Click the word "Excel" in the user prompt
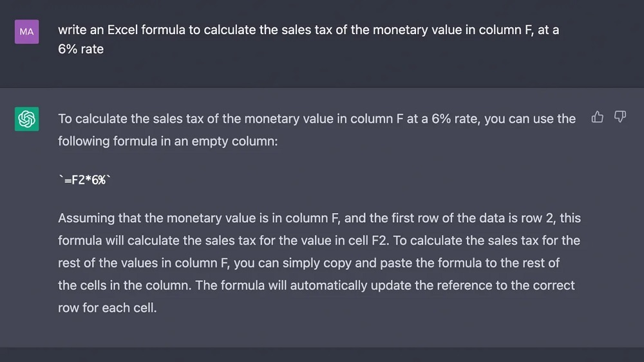 point(126,30)
